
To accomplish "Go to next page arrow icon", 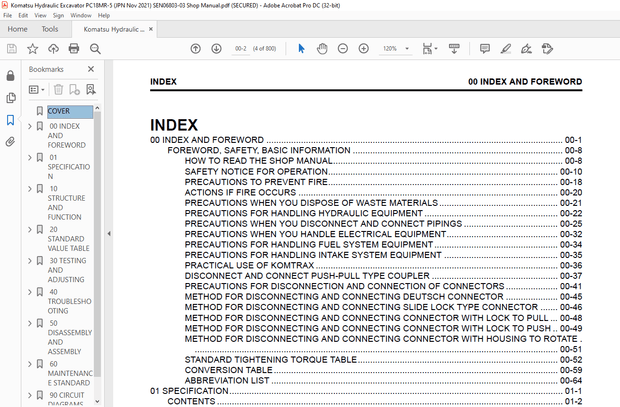I will tap(216, 49).
